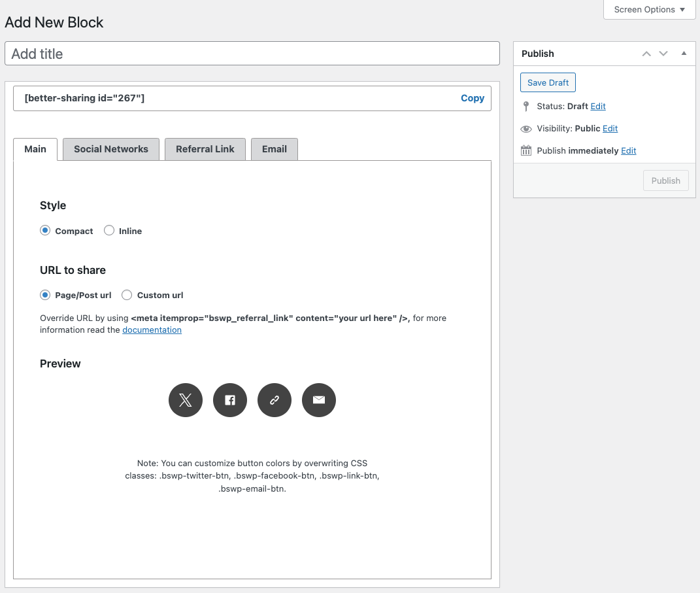Image resolution: width=700 pixels, height=593 pixels.
Task: Choose the Custom url option
Action: coord(127,296)
